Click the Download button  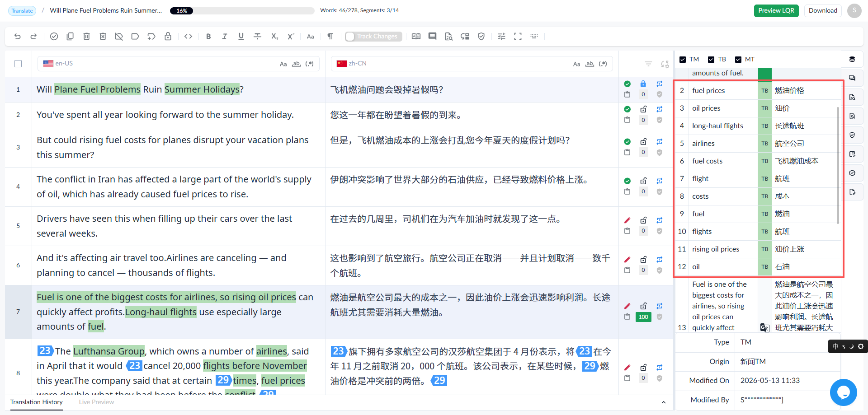(x=823, y=11)
